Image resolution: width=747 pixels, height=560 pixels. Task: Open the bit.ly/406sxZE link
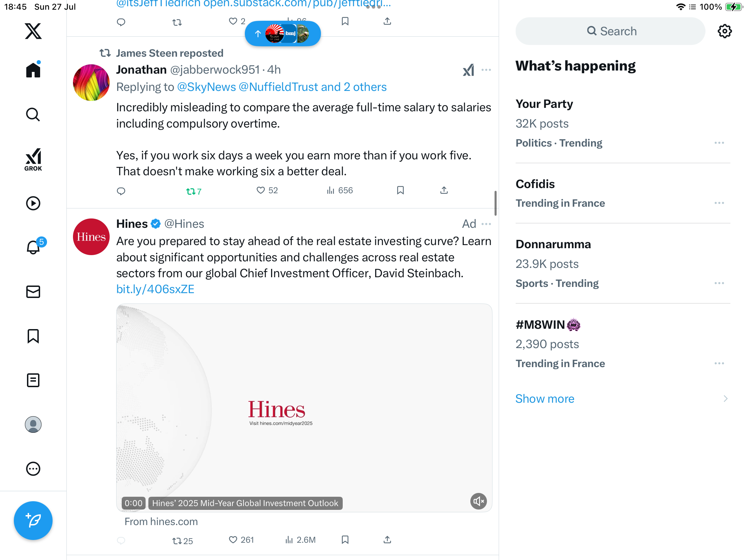pos(155,289)
